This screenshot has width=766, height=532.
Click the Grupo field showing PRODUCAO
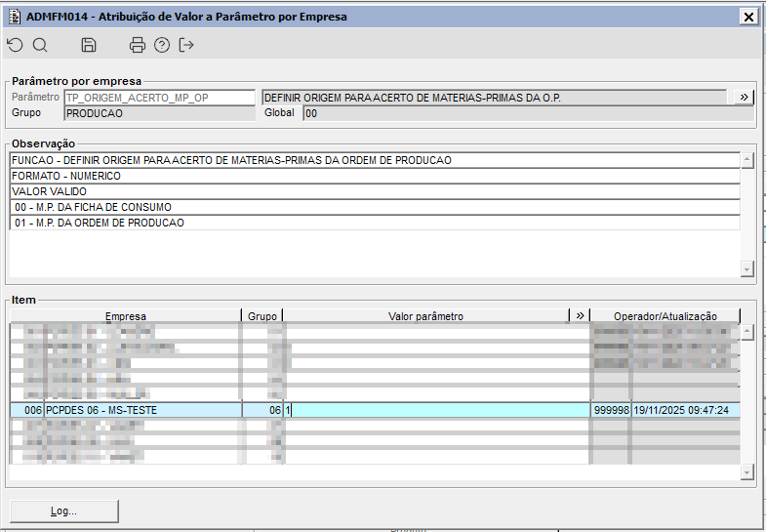(x=159, y=113)
